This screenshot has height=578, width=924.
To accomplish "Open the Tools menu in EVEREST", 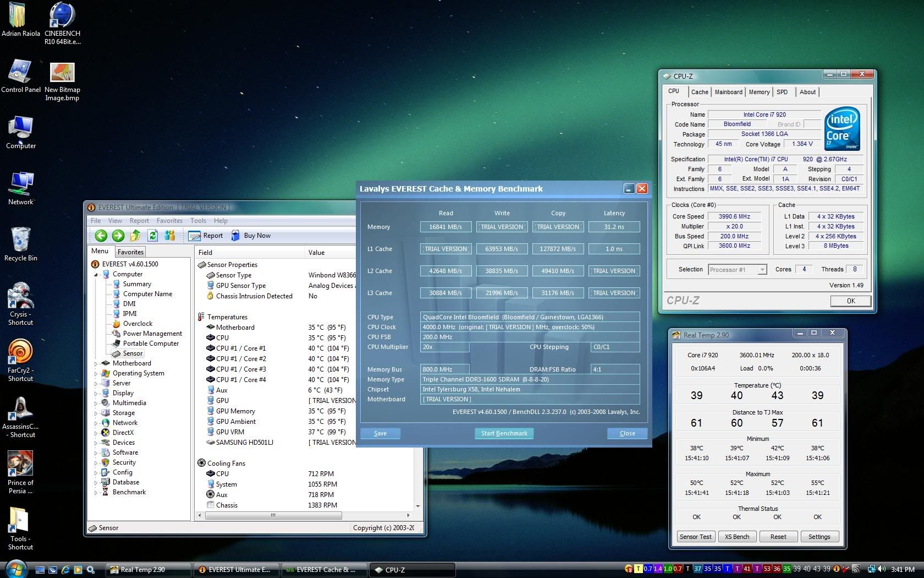I will pyautogui.click(x=198, y=221).
